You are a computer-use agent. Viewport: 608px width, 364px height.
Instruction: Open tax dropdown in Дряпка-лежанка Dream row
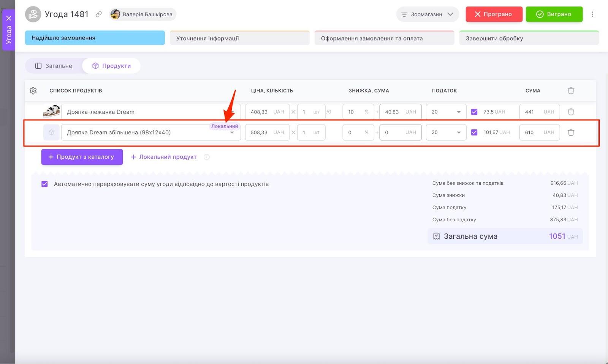(x=446, y=112)
